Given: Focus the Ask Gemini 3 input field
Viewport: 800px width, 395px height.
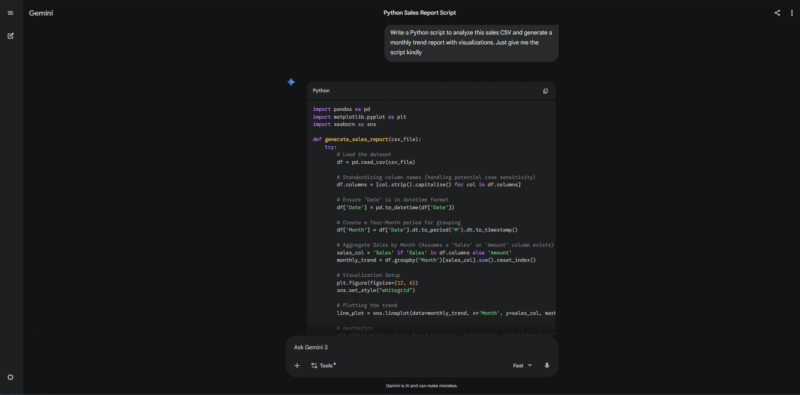Looking at the screenshot, I should [x=421, y=347].
